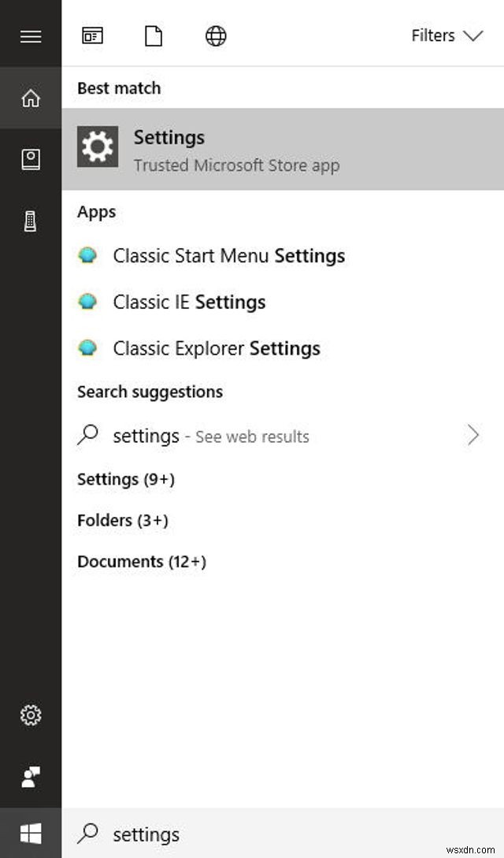
Task: Click the home icon in the sidebar
Action: tap(31, 98)
